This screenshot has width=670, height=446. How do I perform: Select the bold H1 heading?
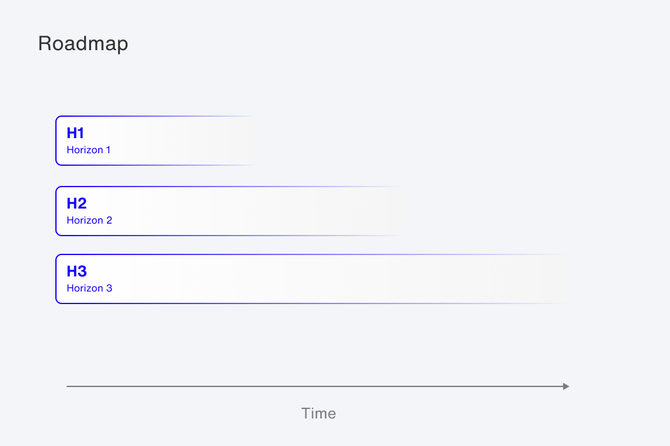pyautogui.click(x=76, y=133)
